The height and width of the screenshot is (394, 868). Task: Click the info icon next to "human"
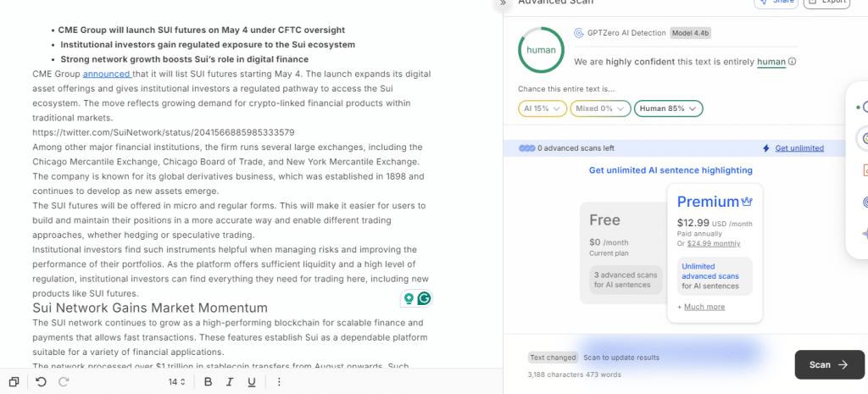point(792,62)
